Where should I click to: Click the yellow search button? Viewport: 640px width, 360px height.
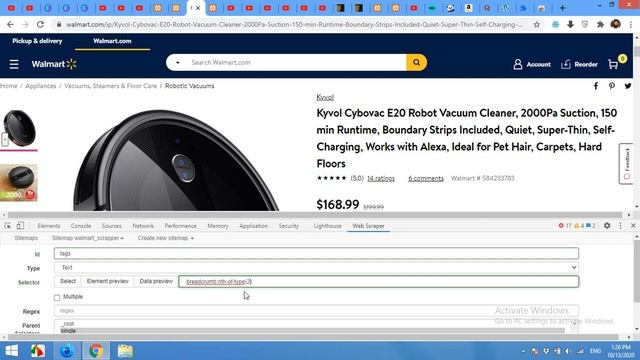click(x=416, y=62)
